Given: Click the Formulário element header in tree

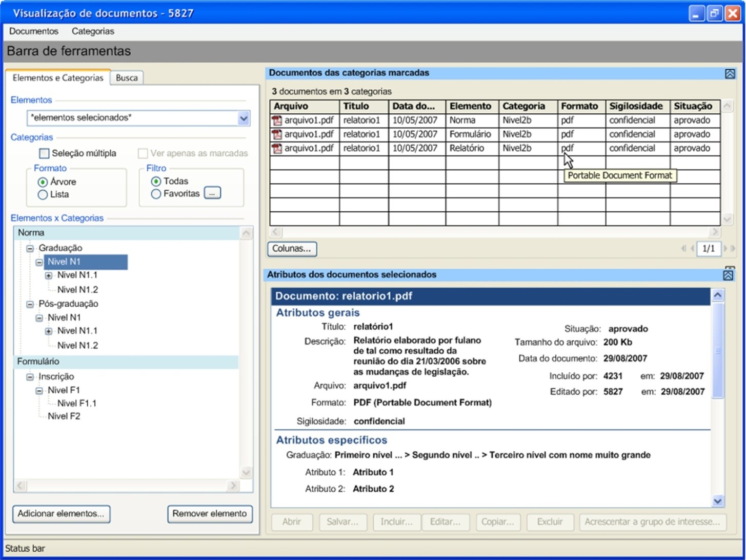Looking at the screenshot, I should (x=126, y=362).
